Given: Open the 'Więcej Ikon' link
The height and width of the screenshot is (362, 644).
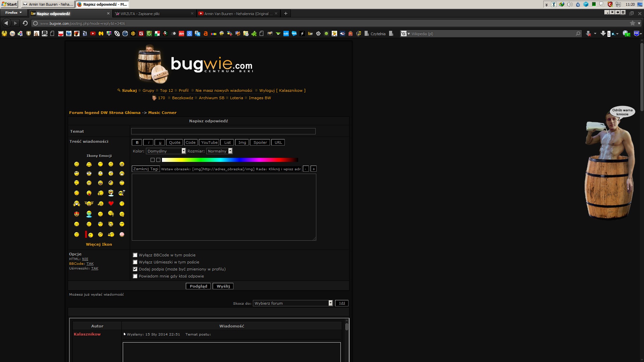Looking at the screenshot, I should (99, 244).
